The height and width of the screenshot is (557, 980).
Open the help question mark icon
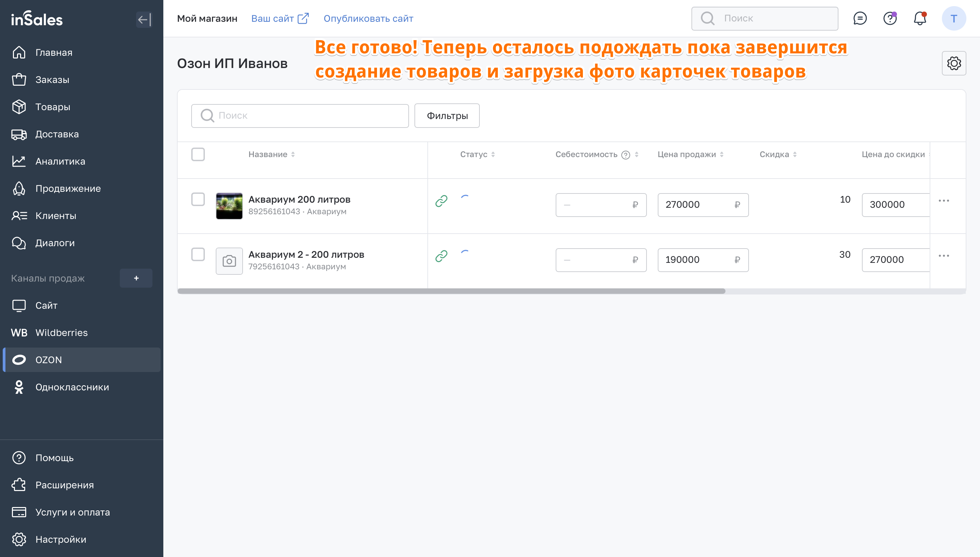point(889,18)
